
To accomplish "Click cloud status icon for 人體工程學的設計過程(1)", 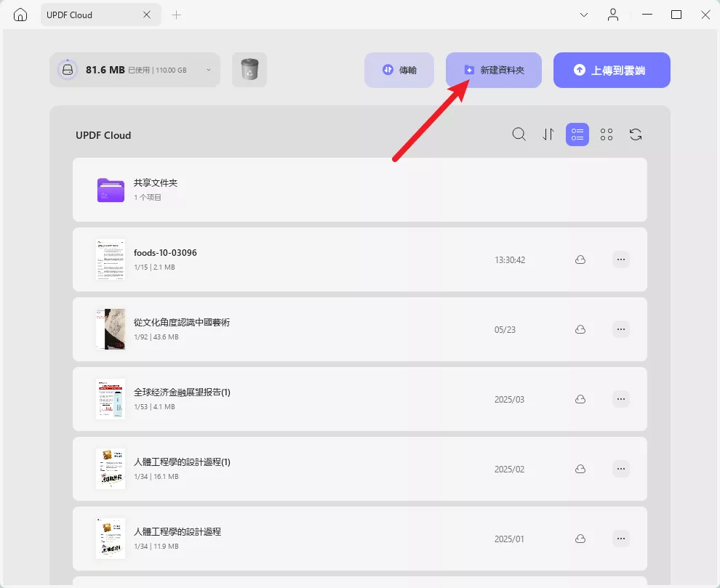I will click(x=580, y=469).
